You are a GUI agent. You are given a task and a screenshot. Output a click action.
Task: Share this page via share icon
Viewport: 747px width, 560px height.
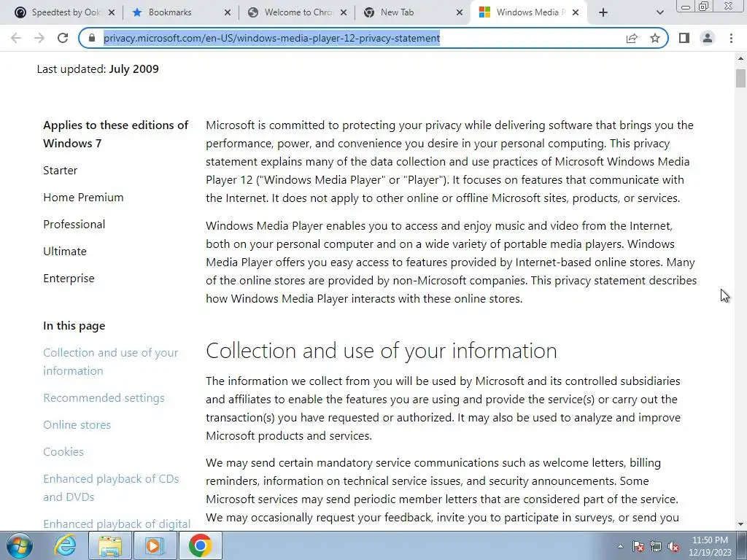point(632,38)
